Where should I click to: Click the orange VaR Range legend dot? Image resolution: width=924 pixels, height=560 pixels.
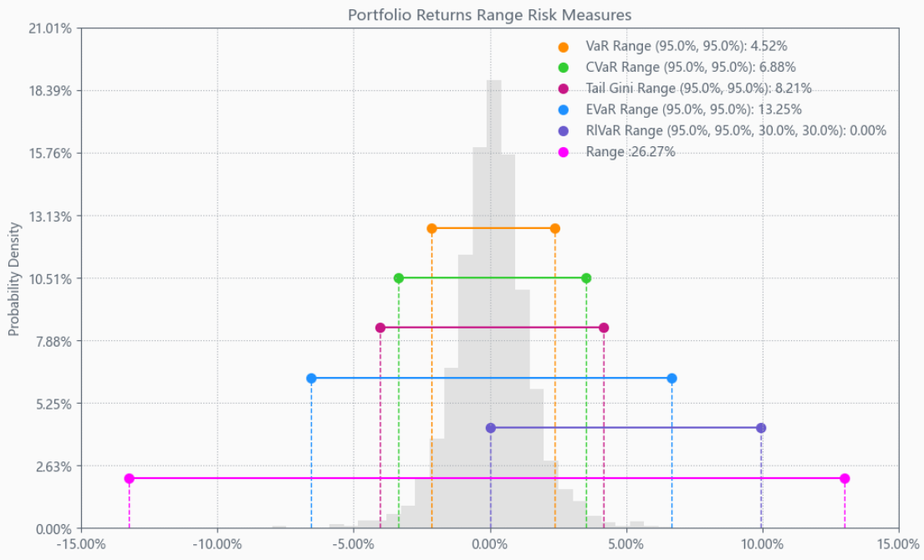pos(564,47)
